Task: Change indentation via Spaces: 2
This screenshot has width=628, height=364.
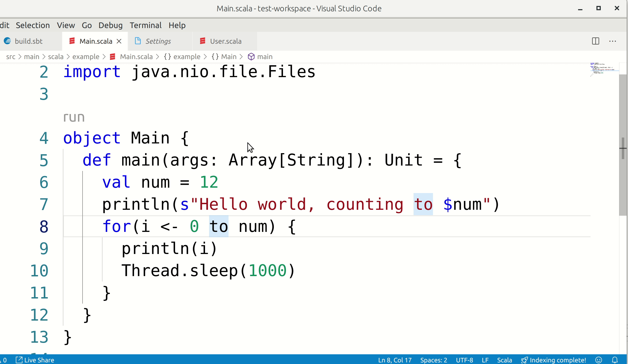Action: point(434,360)
